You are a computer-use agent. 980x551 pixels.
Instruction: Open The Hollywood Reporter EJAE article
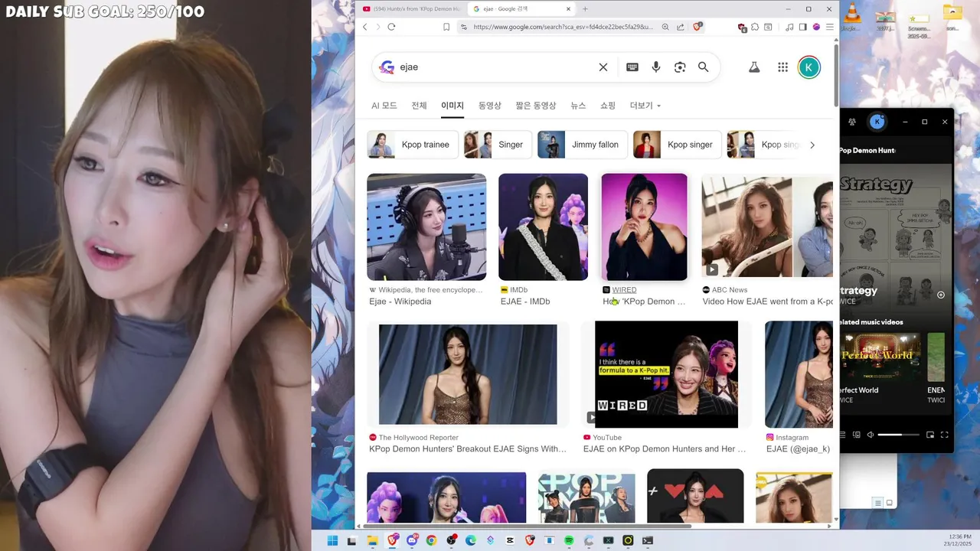[468, 449]
